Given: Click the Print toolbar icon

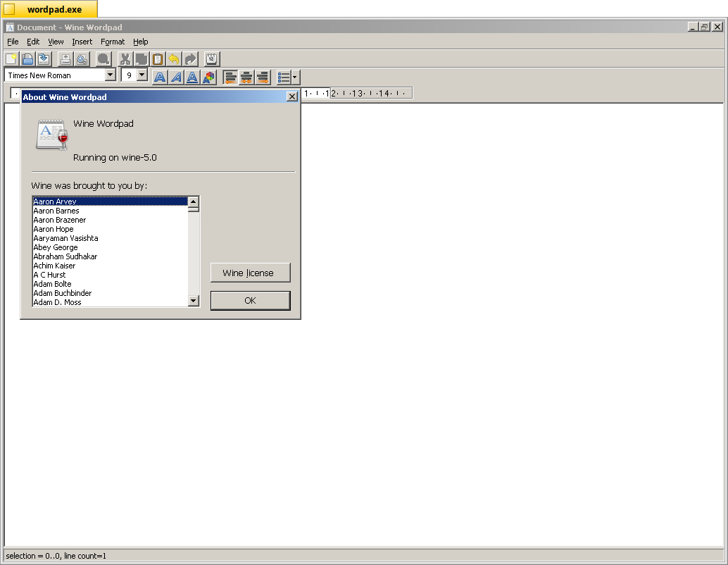Looking at the screenshot, I should [x=65, y=59].
